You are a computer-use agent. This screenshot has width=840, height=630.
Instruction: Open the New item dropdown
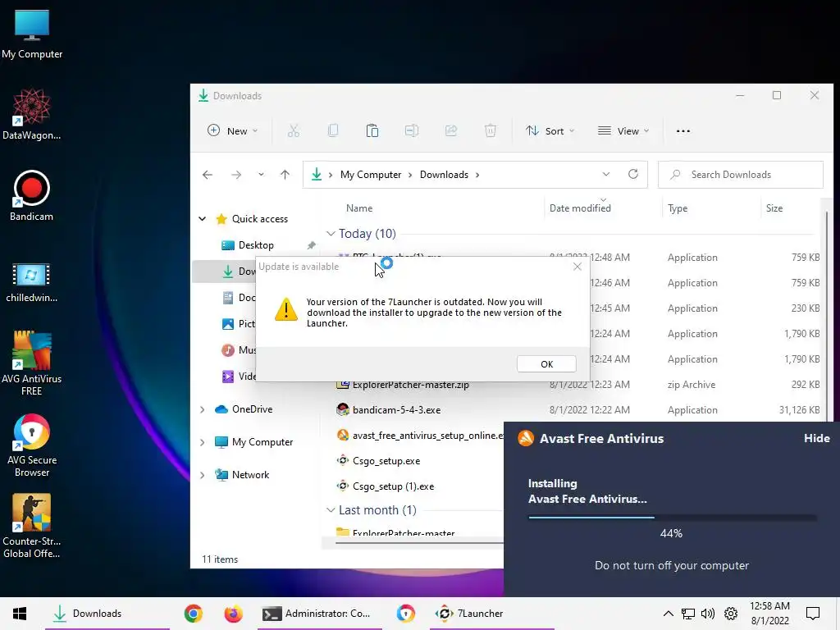pyautogui.click(x=232, y=130)
